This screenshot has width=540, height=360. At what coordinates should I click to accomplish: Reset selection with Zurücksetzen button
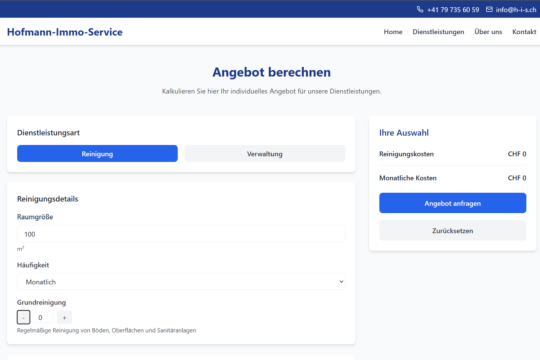[453, 230]
